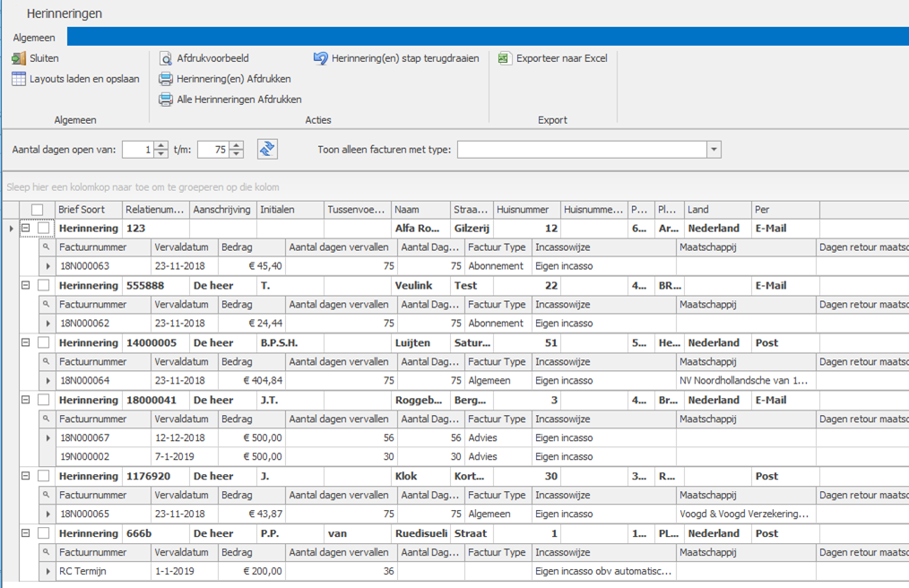Sort by Naam column header
This screenshot has height=588, width=909.
click(420, 210)
